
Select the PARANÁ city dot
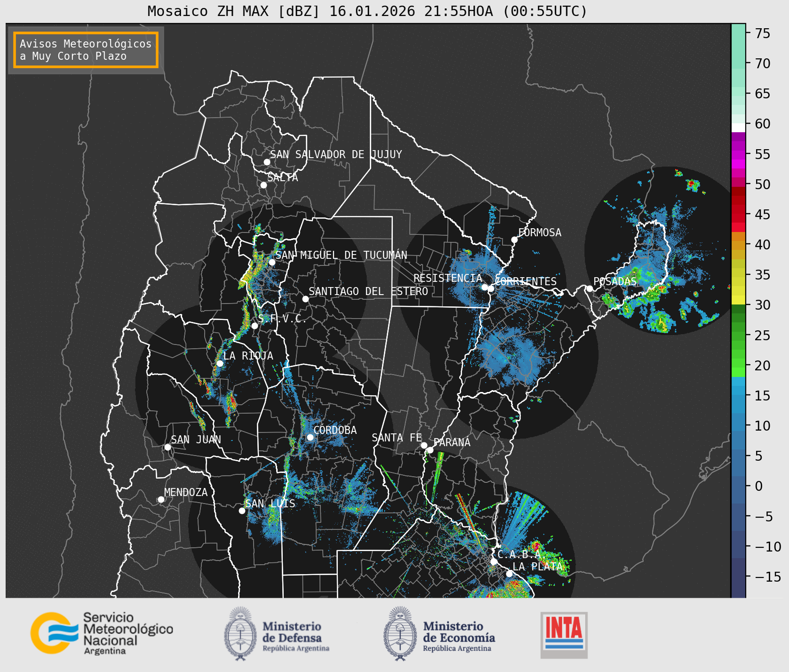[430, 450]
